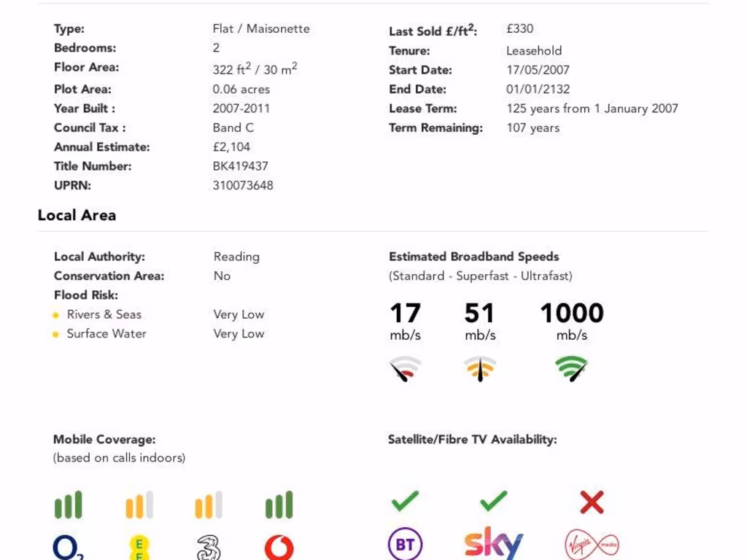Click the O2 signal strength bars
This screenshot has width=747, height=560.
click(69, 505)
